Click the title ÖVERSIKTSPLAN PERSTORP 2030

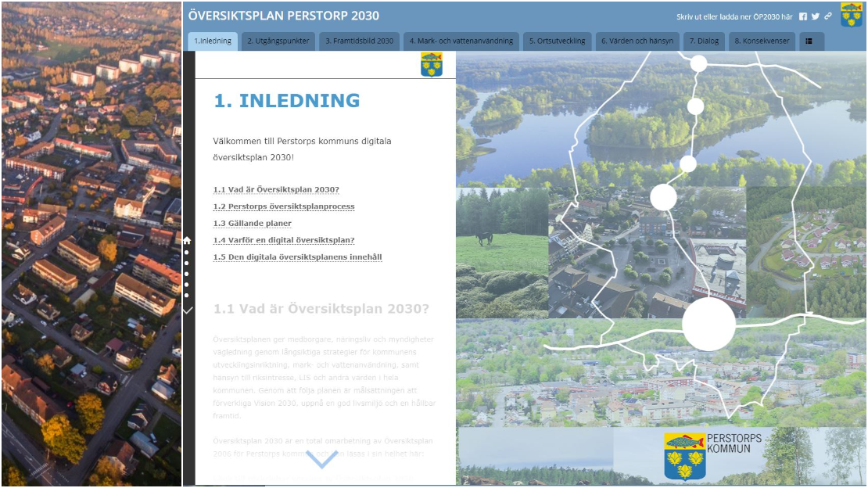pyautogui.click(x=283, y=16)
